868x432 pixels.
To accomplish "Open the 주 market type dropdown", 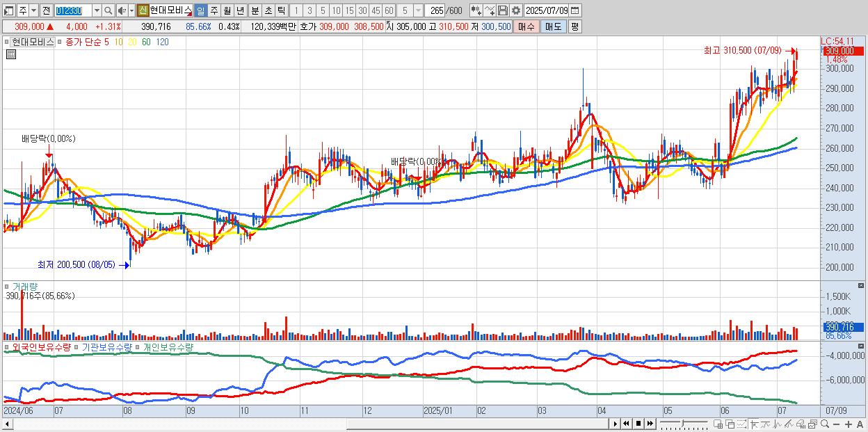I will coord(34,10).
